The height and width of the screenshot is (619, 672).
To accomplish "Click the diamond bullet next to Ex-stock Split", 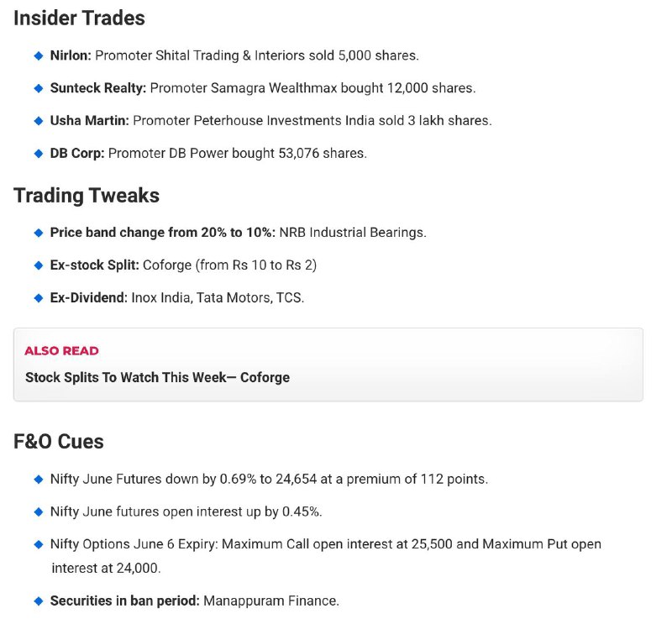I will pos(39,265).
